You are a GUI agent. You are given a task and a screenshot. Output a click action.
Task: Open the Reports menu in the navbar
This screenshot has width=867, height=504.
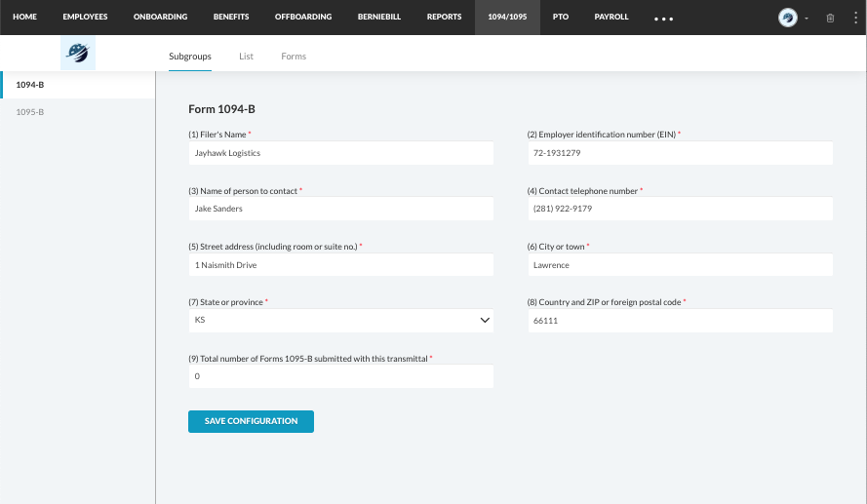click(x=444, y=18)
